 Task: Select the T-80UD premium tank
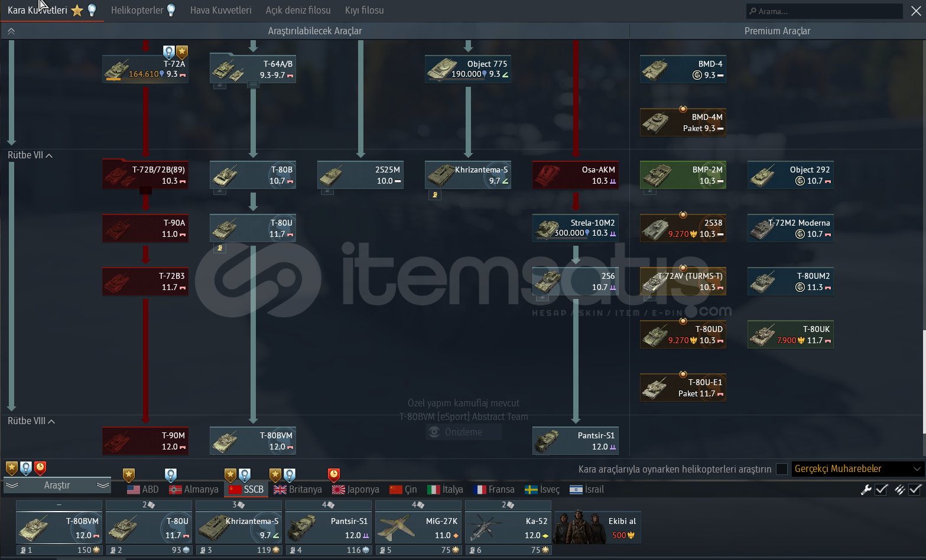pyautogui.click(x=683, y=334)
